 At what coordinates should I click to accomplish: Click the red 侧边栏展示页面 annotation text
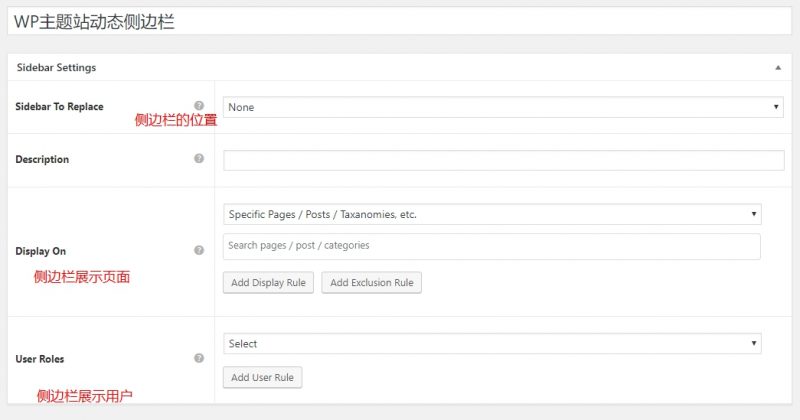click(82, 278)
